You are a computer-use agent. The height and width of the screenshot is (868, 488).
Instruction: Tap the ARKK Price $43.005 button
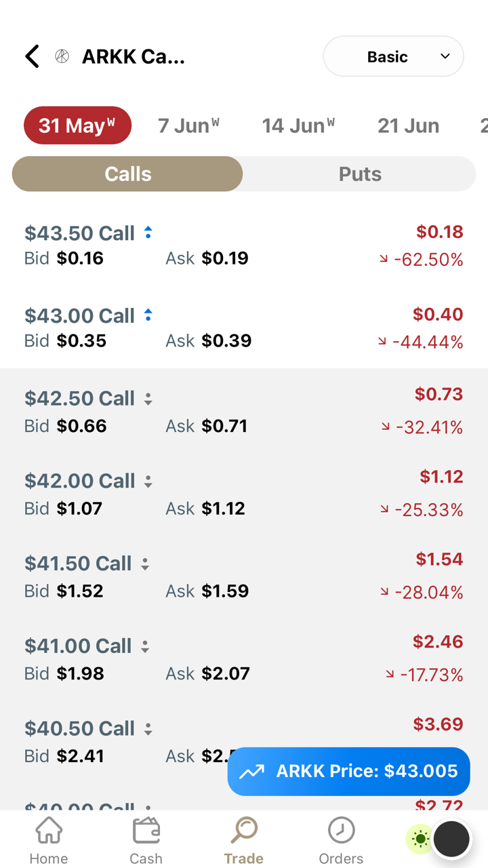tap(348, 771)
